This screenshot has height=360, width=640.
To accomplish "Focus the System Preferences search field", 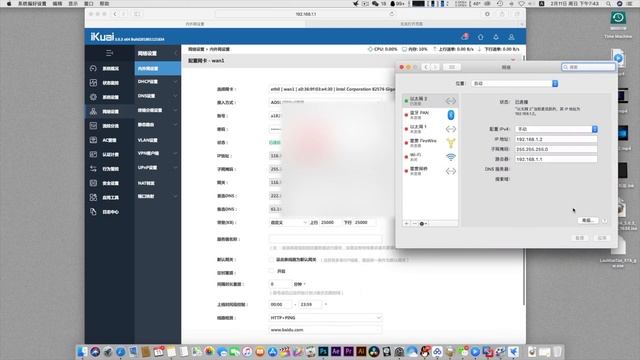I will [x=588, y=67].
